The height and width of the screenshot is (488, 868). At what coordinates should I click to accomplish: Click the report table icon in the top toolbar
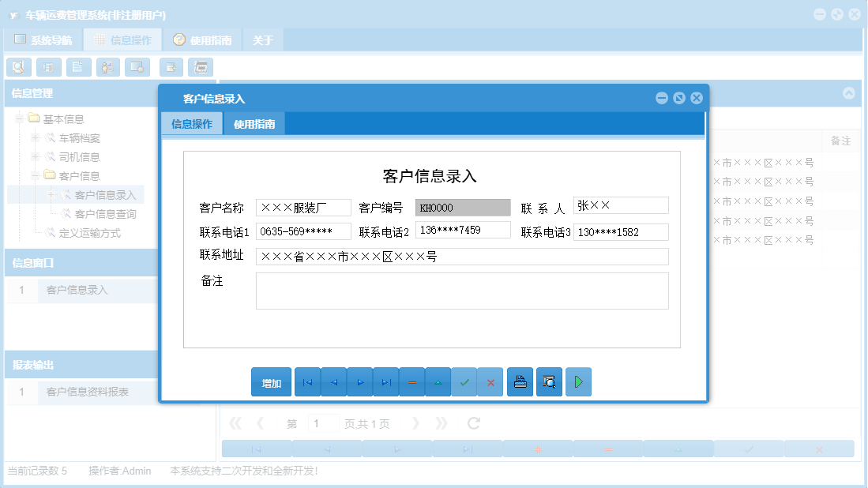click(49, 67)
